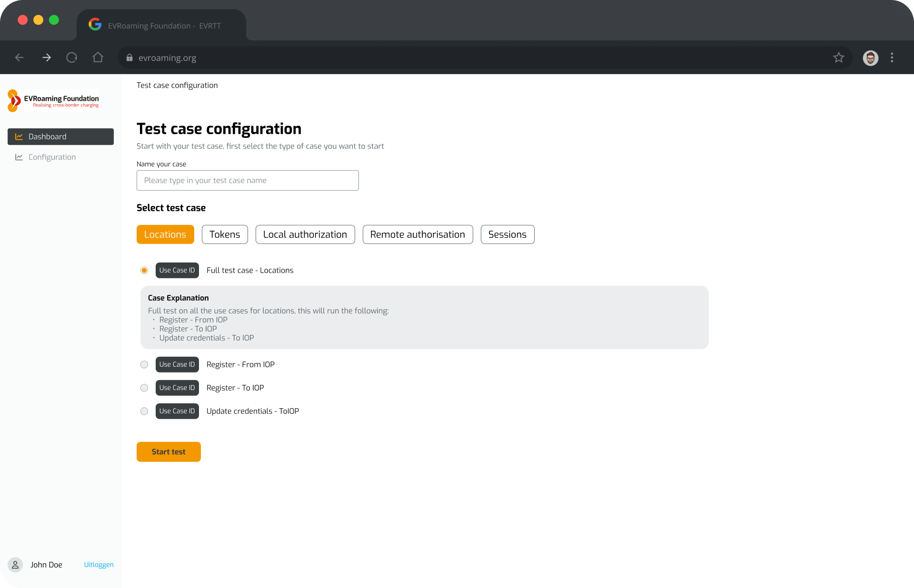914x588 pixels.
Task: Switch to the Tokens test case tab
Action: 224,234
